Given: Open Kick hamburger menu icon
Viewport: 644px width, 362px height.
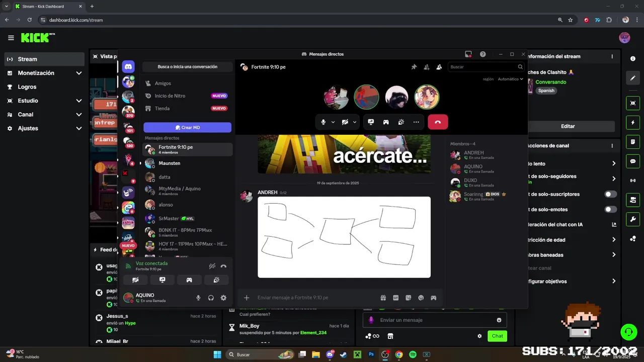Looking at the screenshot, I should tap(11, 38).
